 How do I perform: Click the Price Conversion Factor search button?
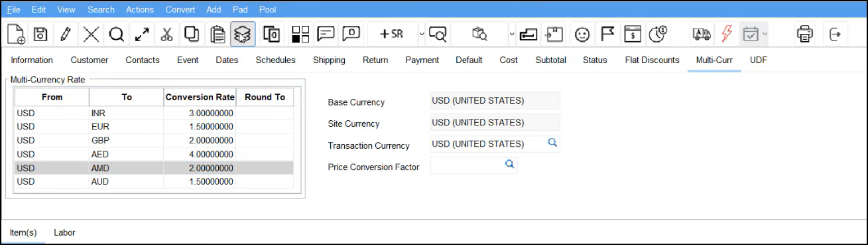(509, 165)
